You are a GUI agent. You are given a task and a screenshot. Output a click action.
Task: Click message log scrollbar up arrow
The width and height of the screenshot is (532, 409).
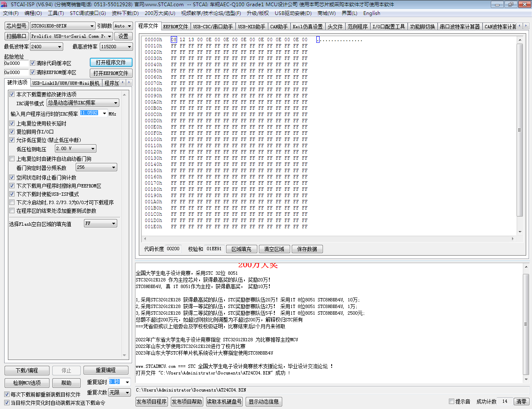click(x=526, y=267)
